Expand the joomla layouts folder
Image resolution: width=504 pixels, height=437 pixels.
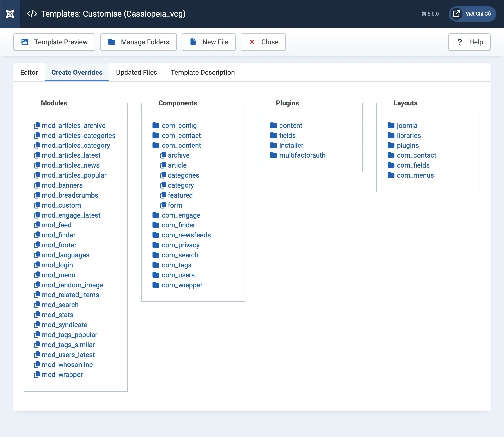point(407,125)
